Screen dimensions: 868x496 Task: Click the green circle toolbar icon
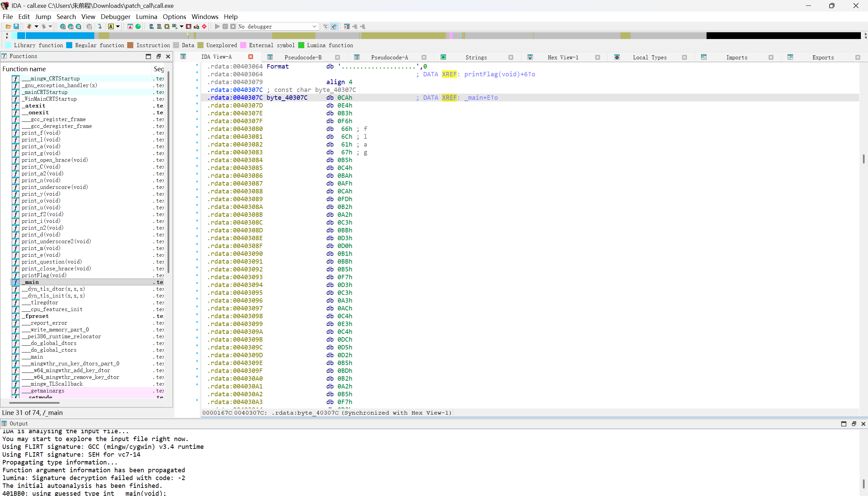point(138,26)
